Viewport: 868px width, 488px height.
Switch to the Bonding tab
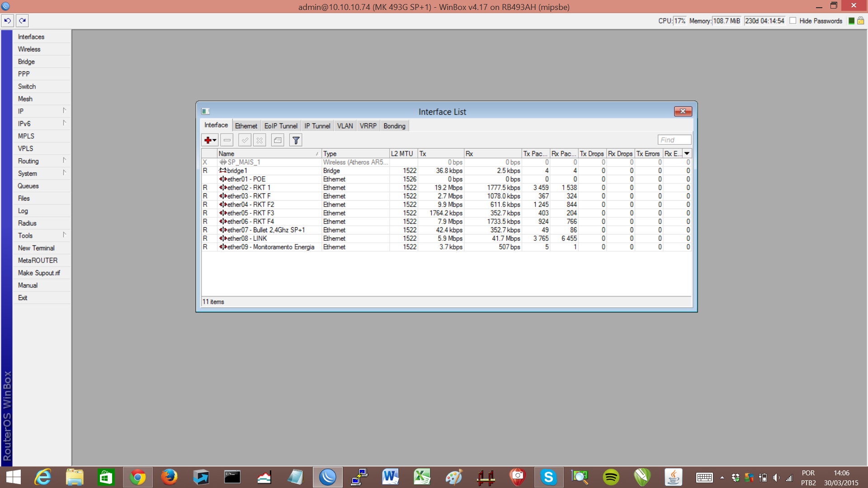394,126
